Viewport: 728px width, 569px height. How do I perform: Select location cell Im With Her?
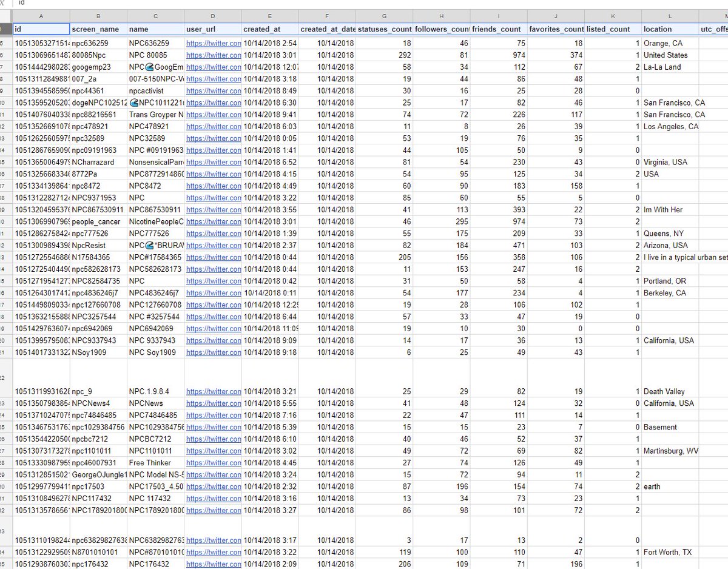tap(670, 210)
